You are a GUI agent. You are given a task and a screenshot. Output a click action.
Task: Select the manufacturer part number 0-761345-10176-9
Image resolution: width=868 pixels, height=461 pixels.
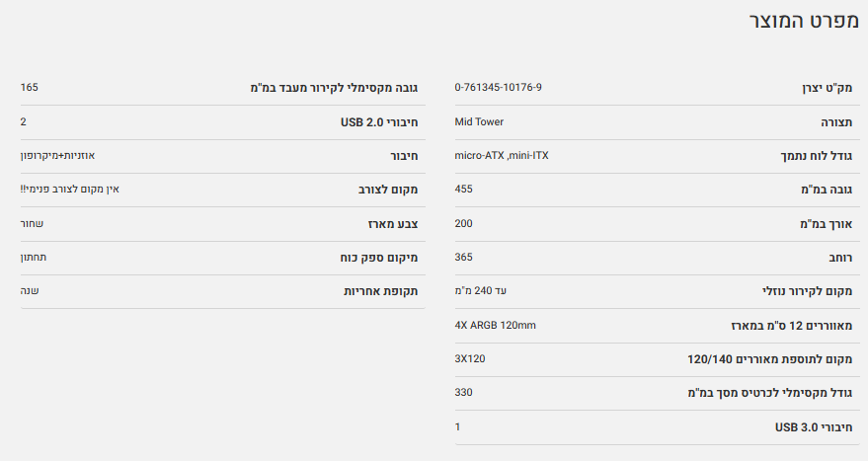pyautogui.click(x=498, y=88)
